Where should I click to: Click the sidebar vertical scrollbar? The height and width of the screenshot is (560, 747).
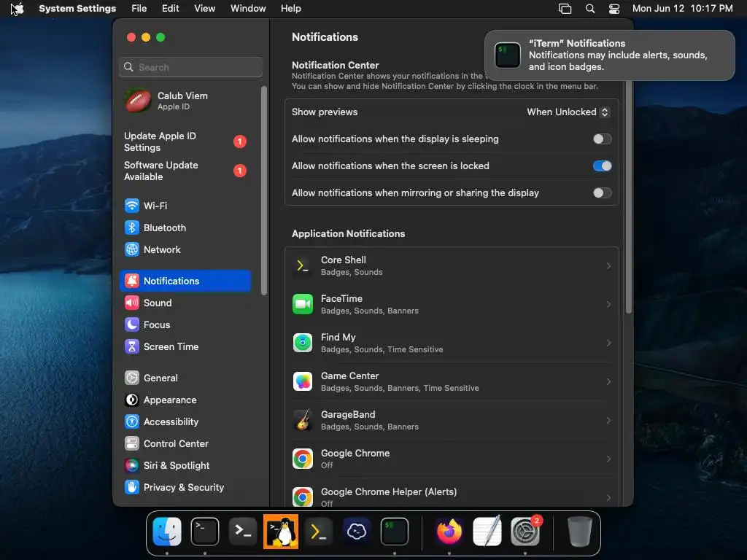click(264, 190)
